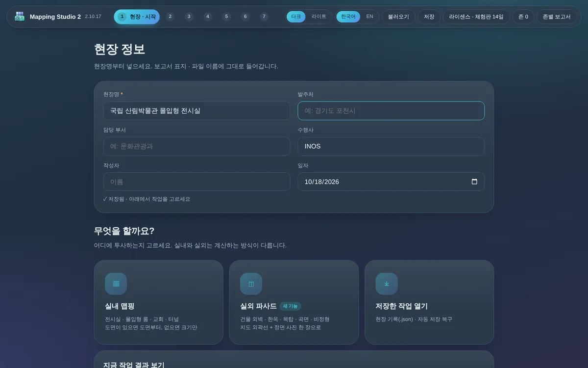Choose the 실외 파사드 card
Viewport: 588px width, 368px height.
294,302
